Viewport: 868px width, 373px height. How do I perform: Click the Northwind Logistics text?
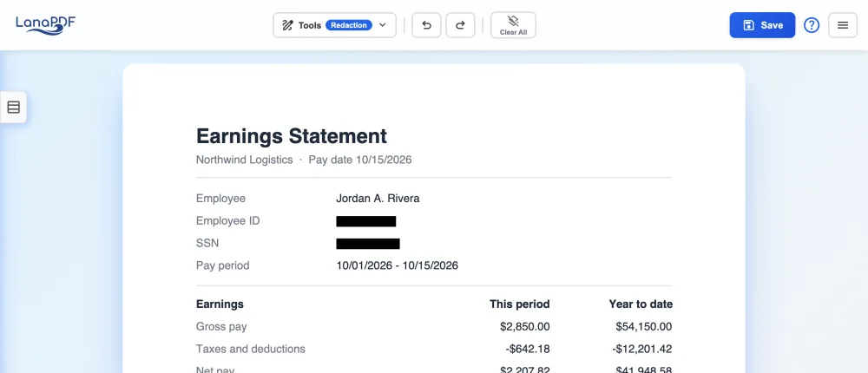[x=244, y=160]
